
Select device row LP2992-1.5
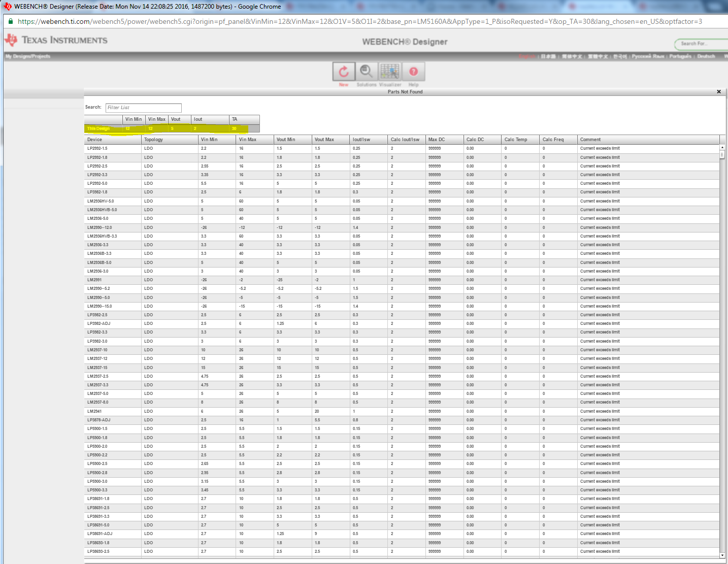(402, 149)
